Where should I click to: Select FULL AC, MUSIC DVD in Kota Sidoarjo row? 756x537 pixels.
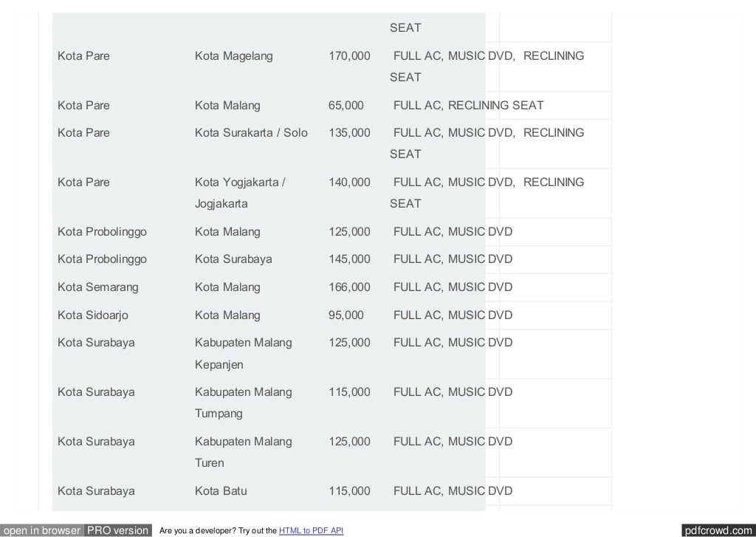tap(453, 315)
